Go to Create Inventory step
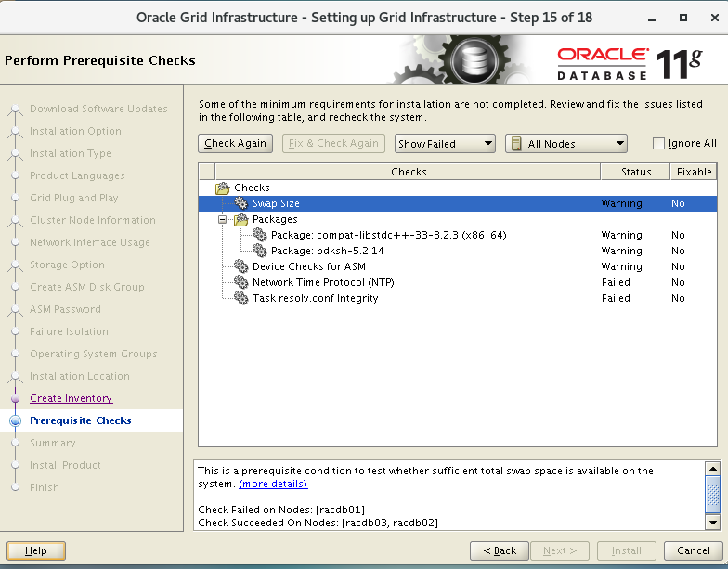The width and height of the screenshot is (728, 569). pyautogui.click(x=71, y=398)
